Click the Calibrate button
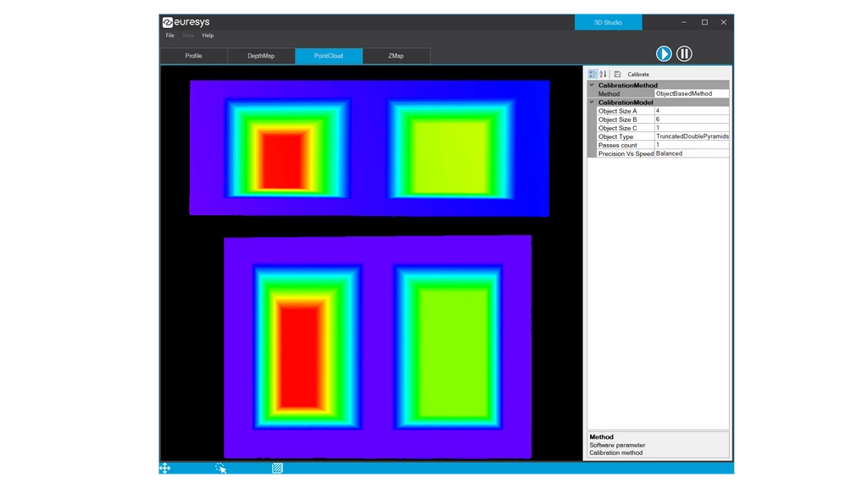868x488 pixels. (x=638, y=75)
